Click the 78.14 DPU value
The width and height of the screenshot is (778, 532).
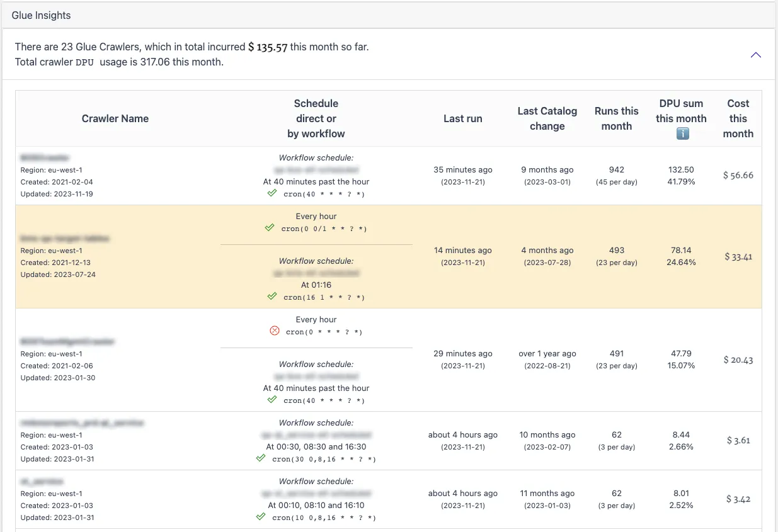[x=682, y=250]
